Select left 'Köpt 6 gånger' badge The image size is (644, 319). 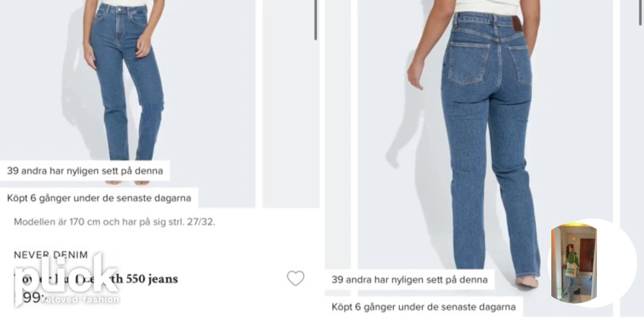[x=99, y=198]
